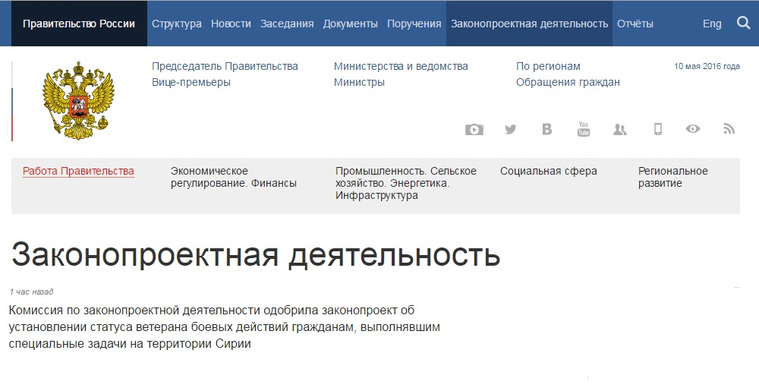The image size is (759, 391).
Task: Open the Министры link
Action: point(359,82)
